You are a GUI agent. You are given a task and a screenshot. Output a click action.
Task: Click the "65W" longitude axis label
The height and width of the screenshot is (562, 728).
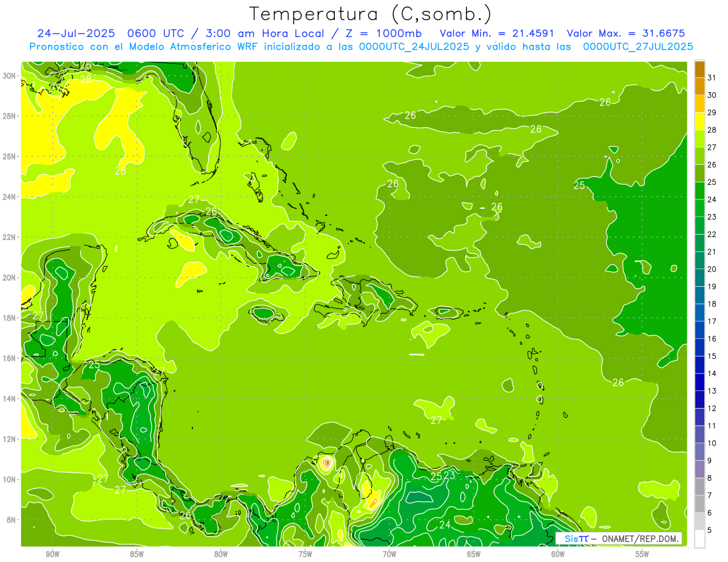point(474,554)
